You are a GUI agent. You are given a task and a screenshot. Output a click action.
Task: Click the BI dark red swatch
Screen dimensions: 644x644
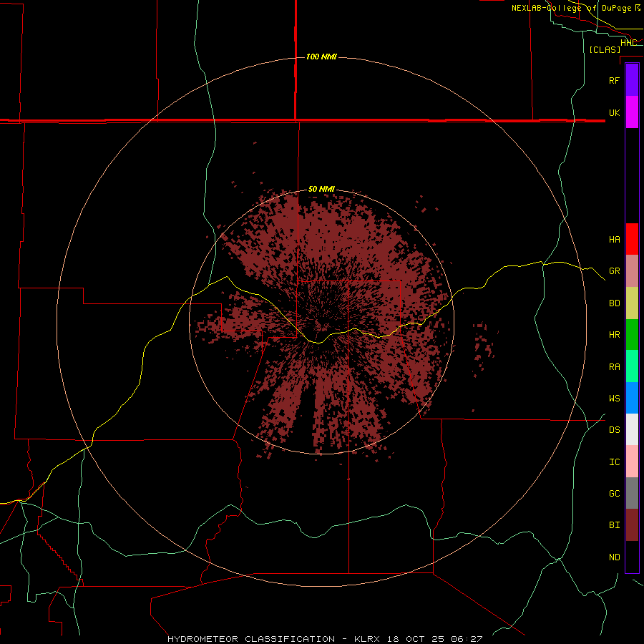coord(632,525)
